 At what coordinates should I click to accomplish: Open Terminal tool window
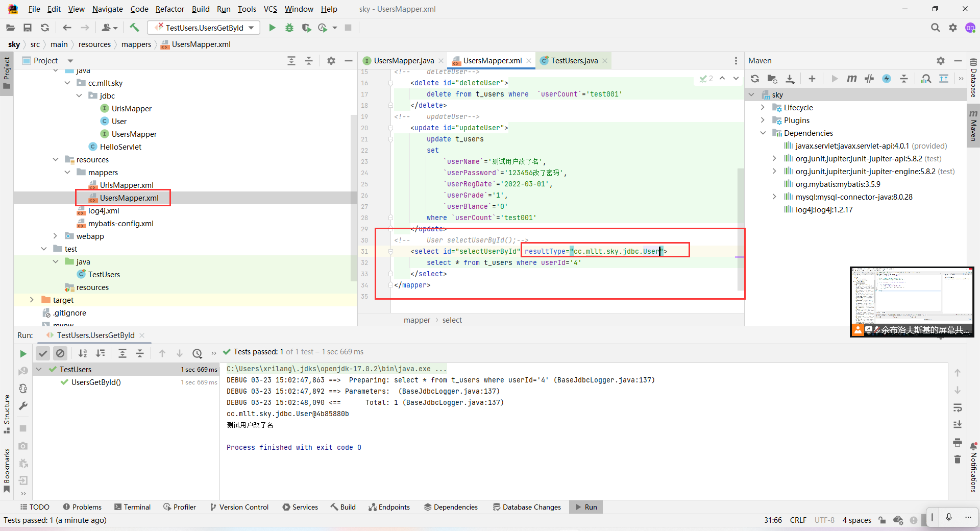(132, 507)
